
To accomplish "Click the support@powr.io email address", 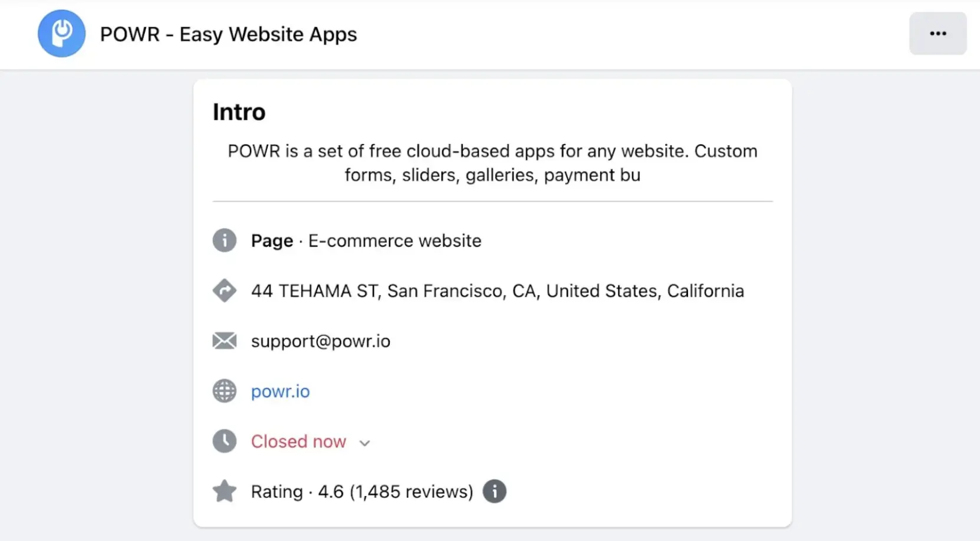I will pyautogui.click(x=320, y=341).
